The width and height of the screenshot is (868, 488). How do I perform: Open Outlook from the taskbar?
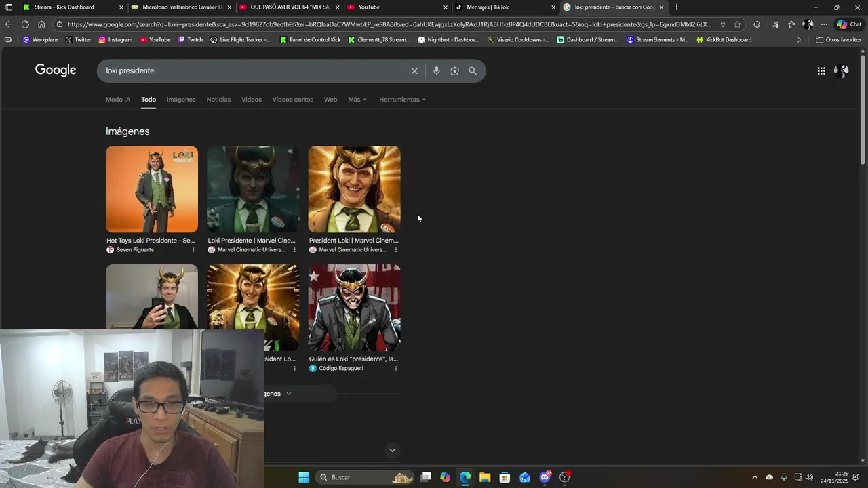[x=525, y=477]
